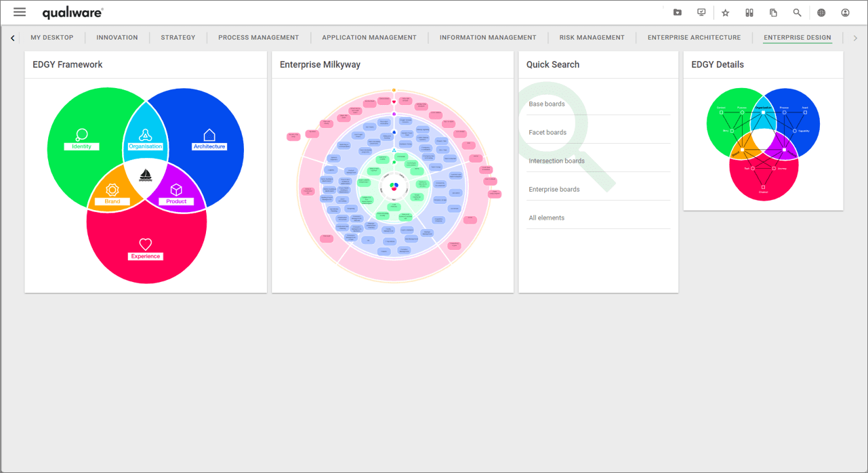
Task: Open the user account profile icon
Action: (x=845, y=13)
